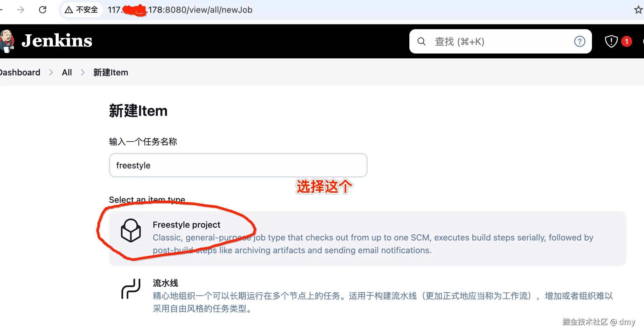The height and width of the screenshot is (335, 644).
Task: Expand chevron after Dashboard breadcrumb
Action: 51,72
